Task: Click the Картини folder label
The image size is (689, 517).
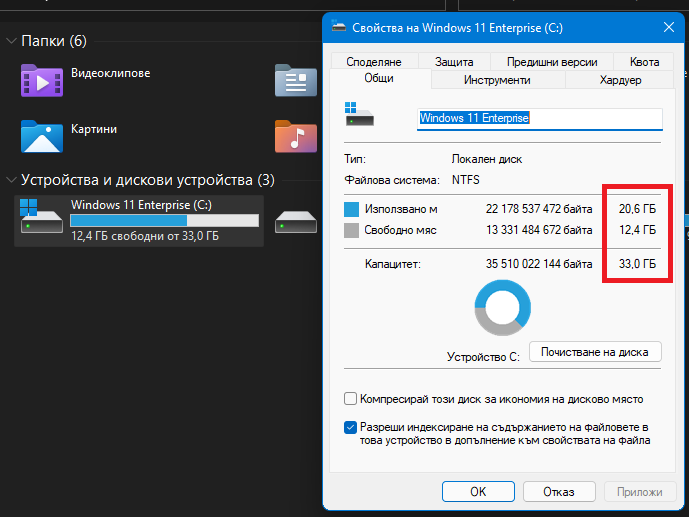Action: (94, 129)
